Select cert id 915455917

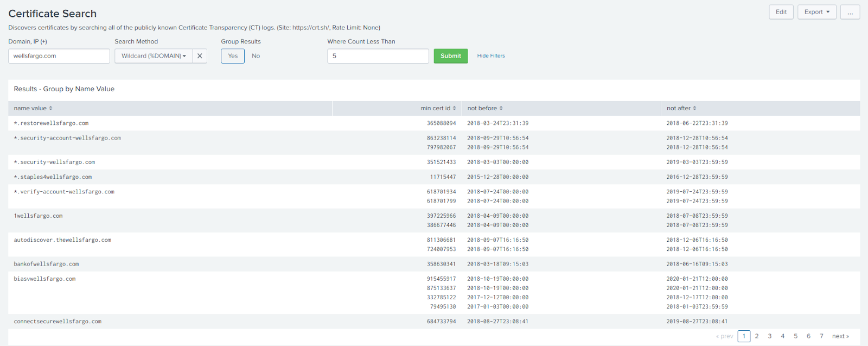point(441,279)
